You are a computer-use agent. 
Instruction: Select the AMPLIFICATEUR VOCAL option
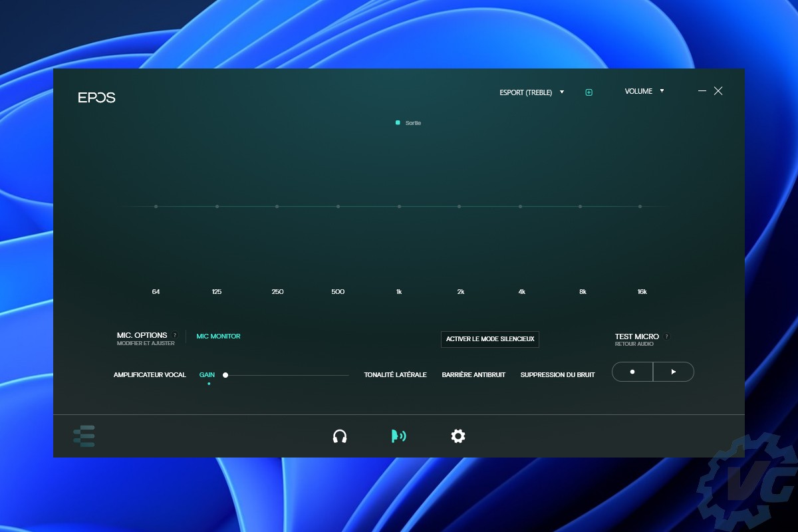[150, 375]
